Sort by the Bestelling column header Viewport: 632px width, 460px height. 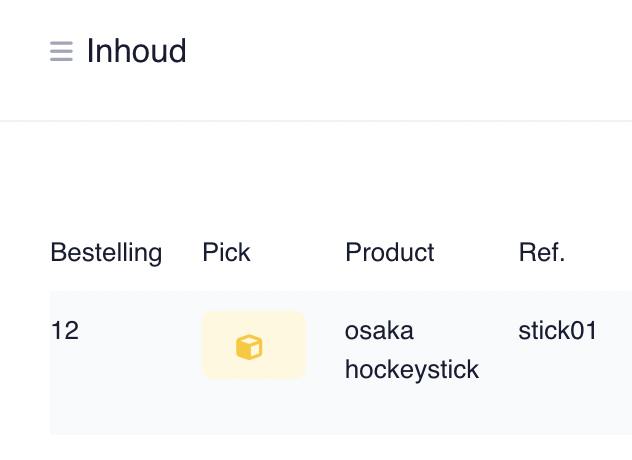106,253
